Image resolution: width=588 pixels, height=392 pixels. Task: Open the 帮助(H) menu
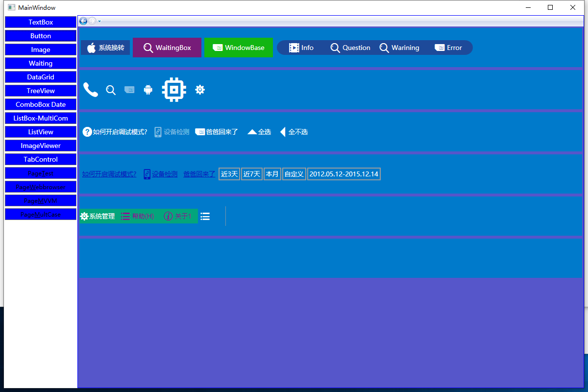(x=138, y=216)
